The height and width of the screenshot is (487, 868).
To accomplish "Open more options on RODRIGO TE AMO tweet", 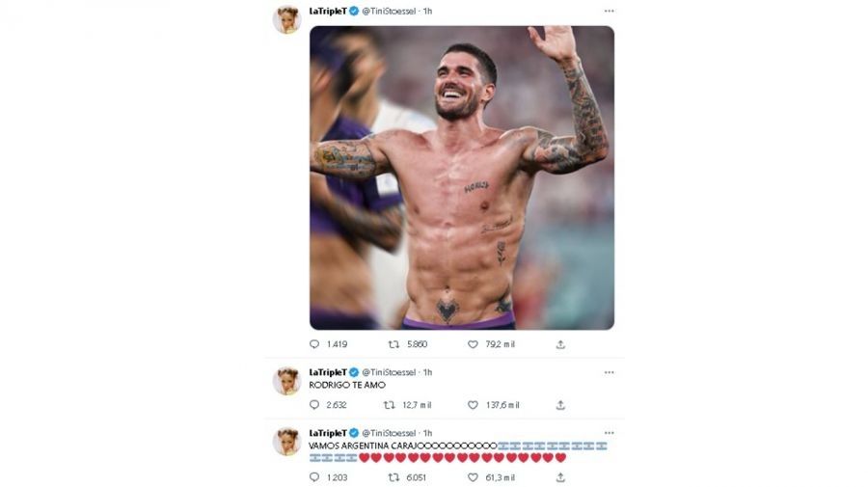I will (x=609, y=371).
